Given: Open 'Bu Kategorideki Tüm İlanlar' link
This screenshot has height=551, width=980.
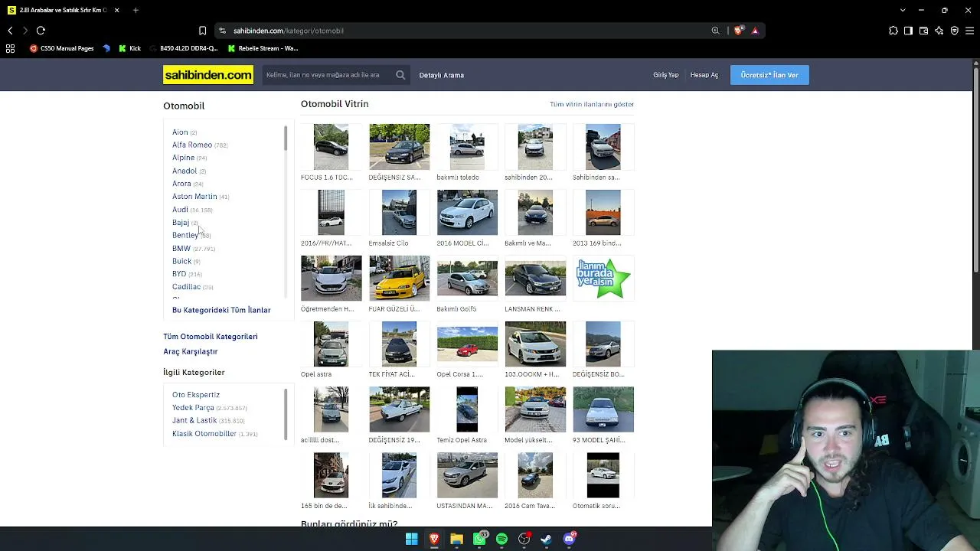Looking at the screenshot, I should click(221, 310).
